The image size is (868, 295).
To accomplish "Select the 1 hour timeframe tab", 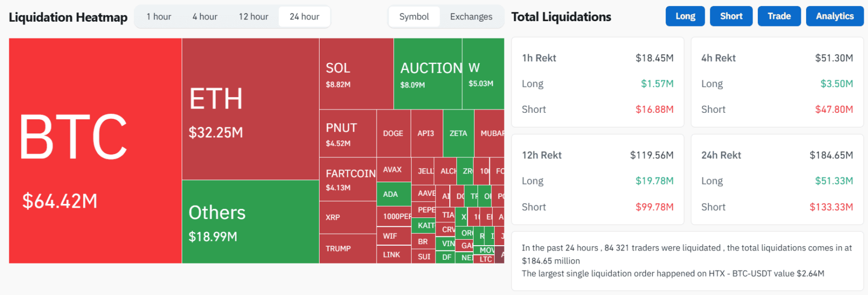I will [x=159, y=17].
